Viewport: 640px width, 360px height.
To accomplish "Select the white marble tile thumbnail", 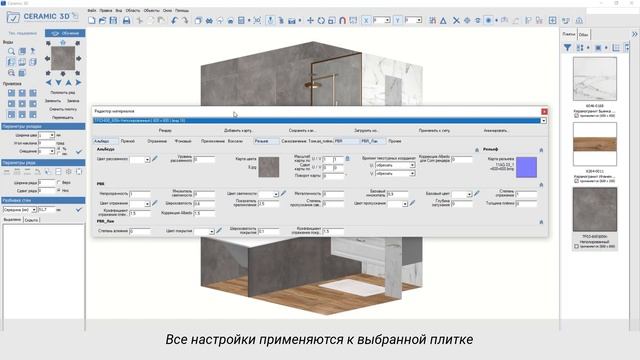I will click(x=595, y=79).
